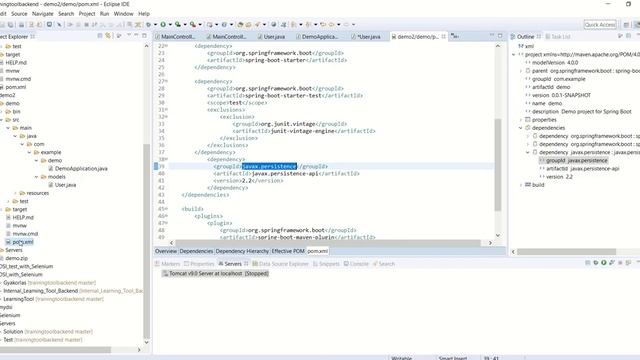
Task: Toggle Link with Editor in Project Explorer
Action: coord(108,36)
